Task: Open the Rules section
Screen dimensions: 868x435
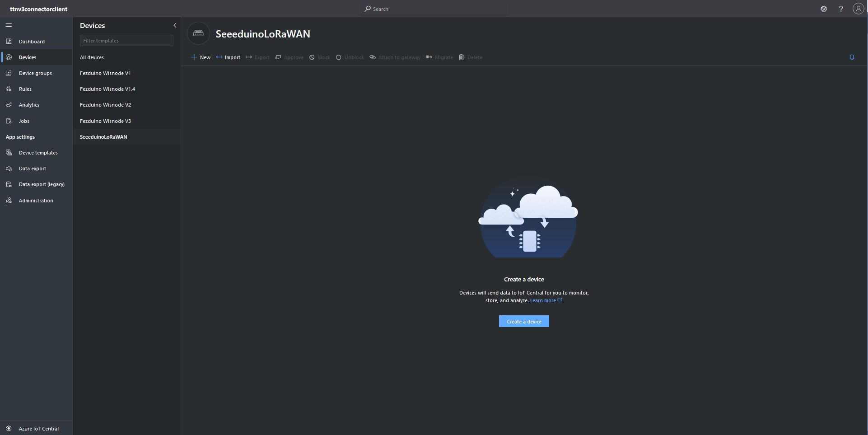Action: coord(25,89)
